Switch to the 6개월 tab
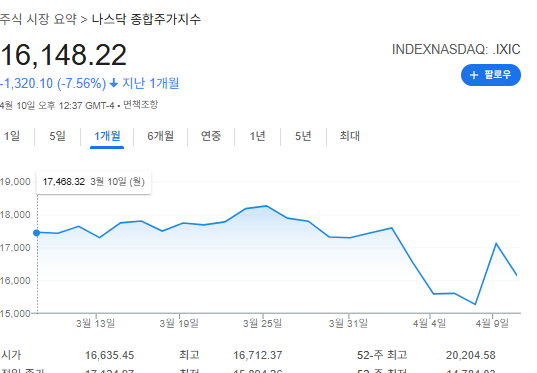Image resolution: width=537 pixels, height=373 pixels. coord(160,136)
